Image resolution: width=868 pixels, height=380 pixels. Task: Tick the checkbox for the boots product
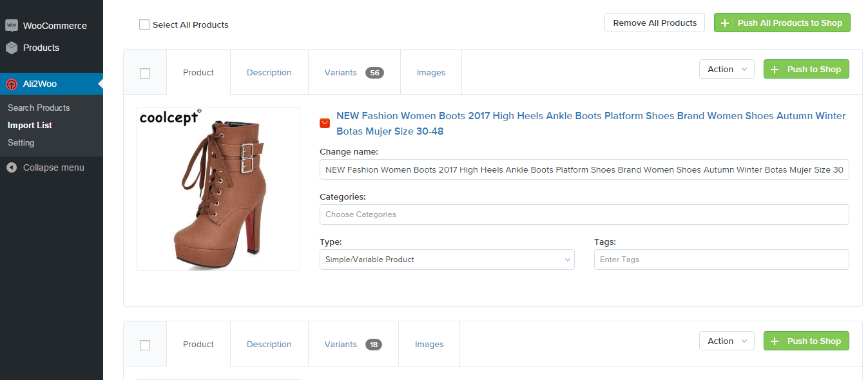(145, 73)
